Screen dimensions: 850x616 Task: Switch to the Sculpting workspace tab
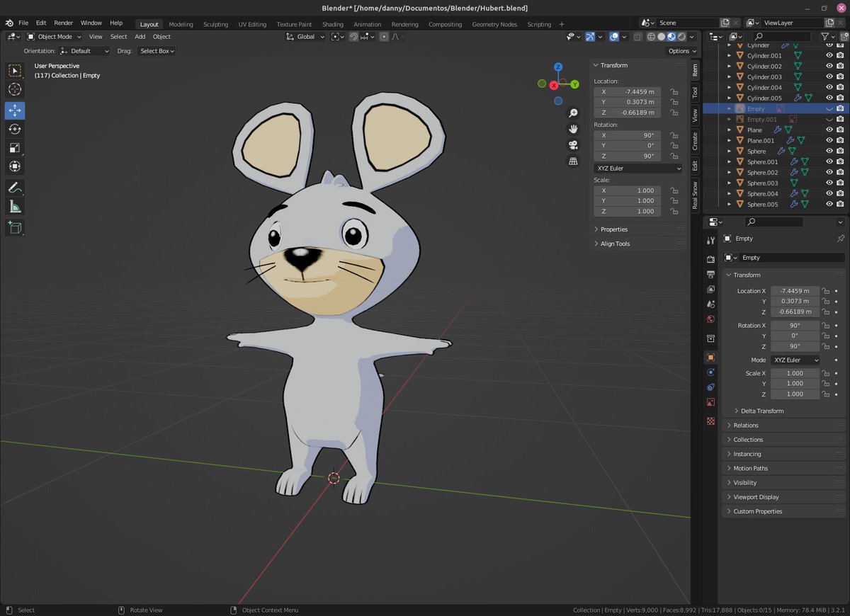(215, 24)
